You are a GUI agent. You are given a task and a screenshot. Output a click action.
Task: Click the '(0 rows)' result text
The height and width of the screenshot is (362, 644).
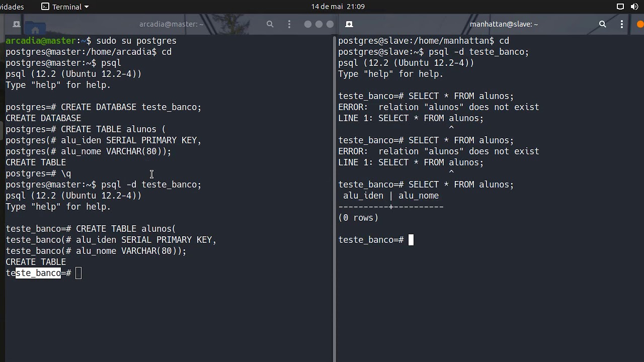[358, 218]
